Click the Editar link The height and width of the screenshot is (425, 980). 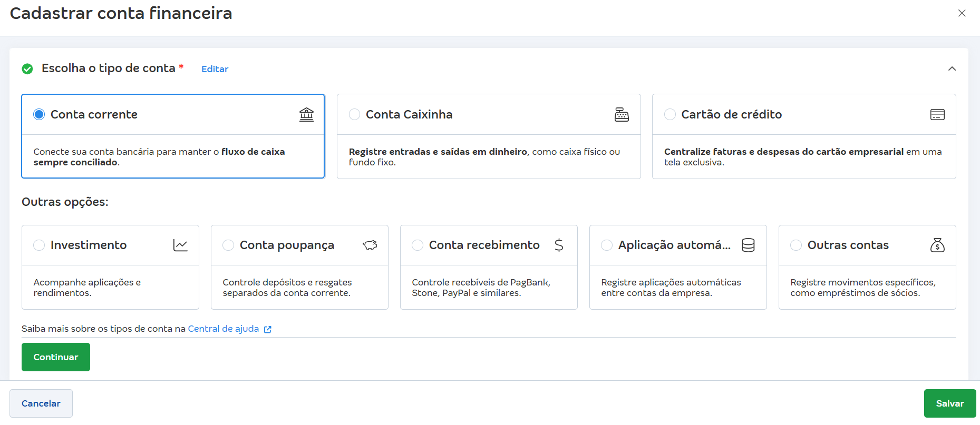tap(215, 69)
